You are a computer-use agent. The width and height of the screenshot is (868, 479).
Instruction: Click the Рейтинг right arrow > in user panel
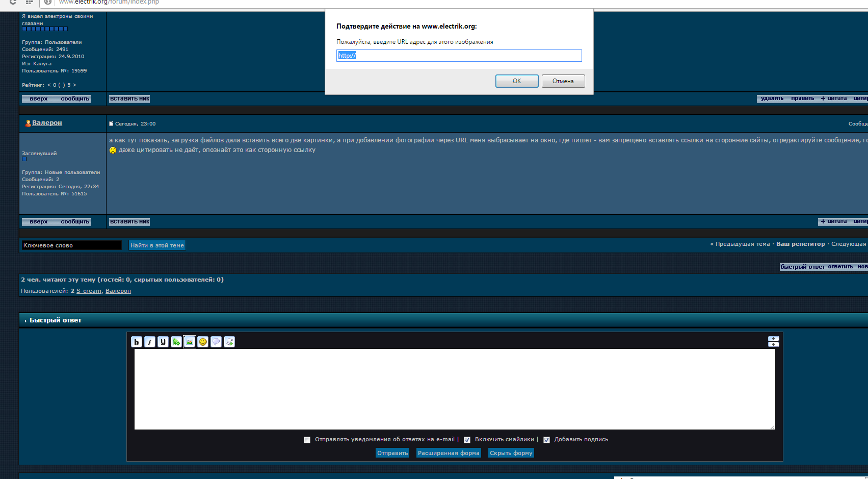(74, 85)
